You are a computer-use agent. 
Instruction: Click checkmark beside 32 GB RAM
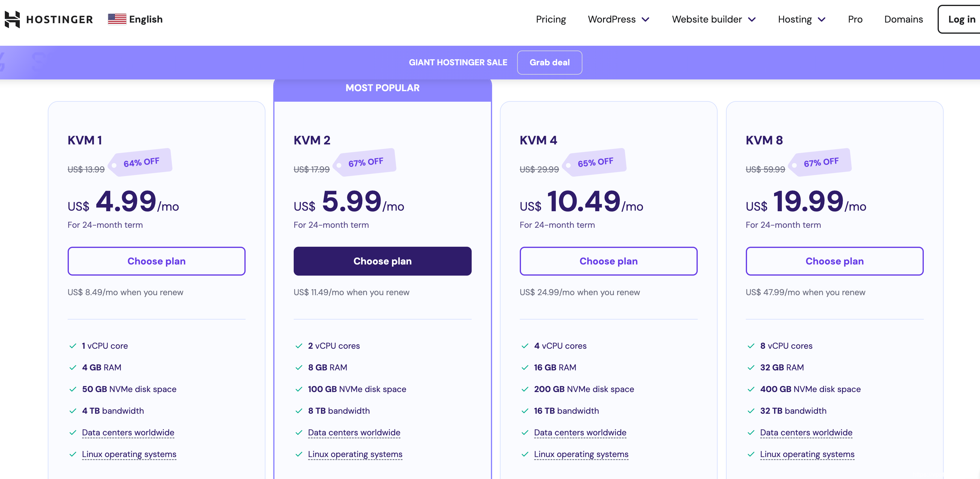[751, 367]
